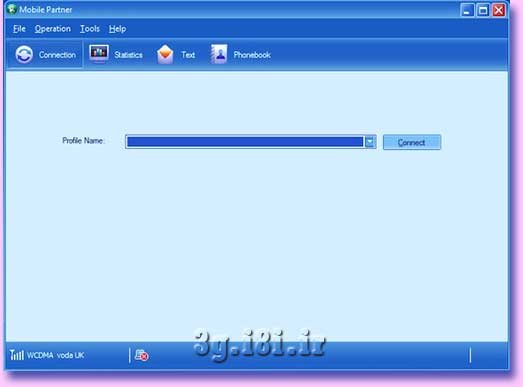Screen dimensions: 523x387
Task: Open the Tools menu
Action: 90,29
